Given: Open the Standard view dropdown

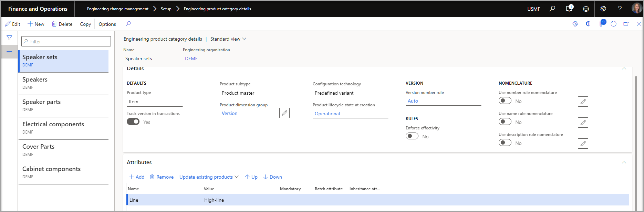Looking at the screenshot, I should [x=228, y=39].
